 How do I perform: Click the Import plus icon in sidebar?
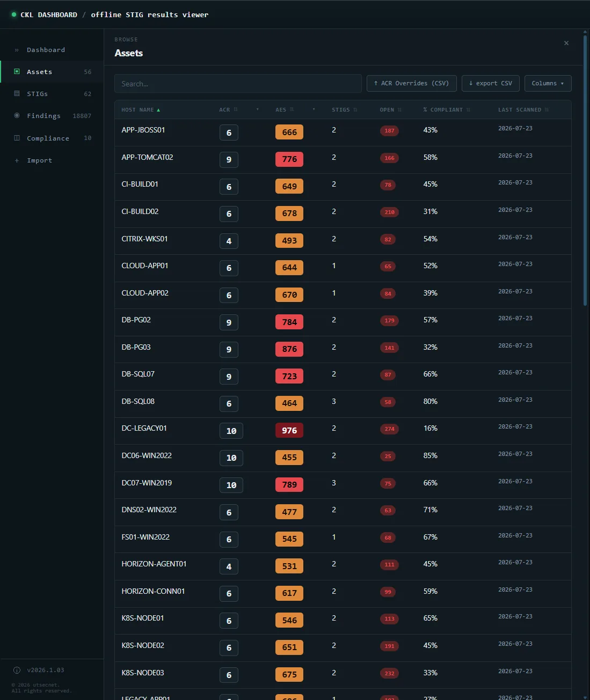tap(17, 160)
